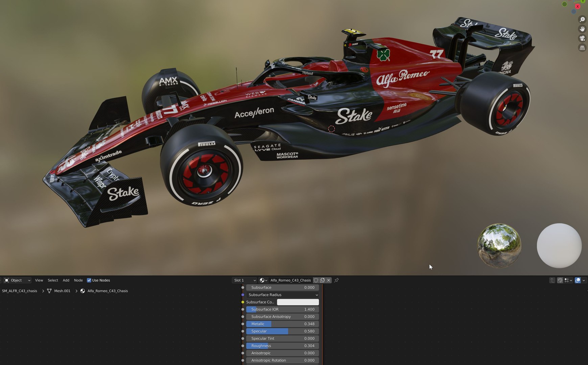Activate the pan view hand icon
This screenshot has width=588, height=365.
tap(582, 29)
